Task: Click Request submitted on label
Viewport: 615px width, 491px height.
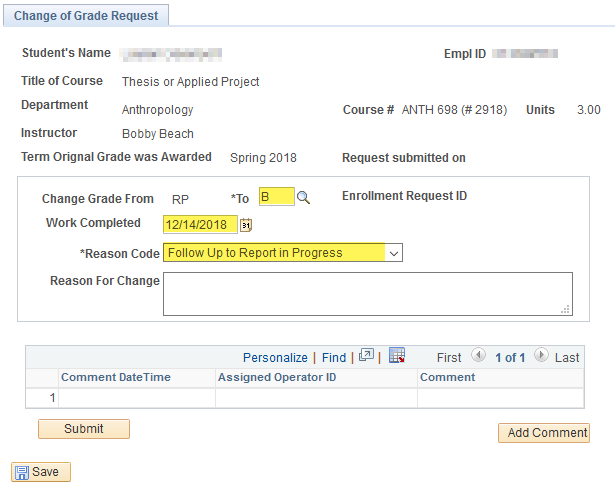Action: (404, 158)
